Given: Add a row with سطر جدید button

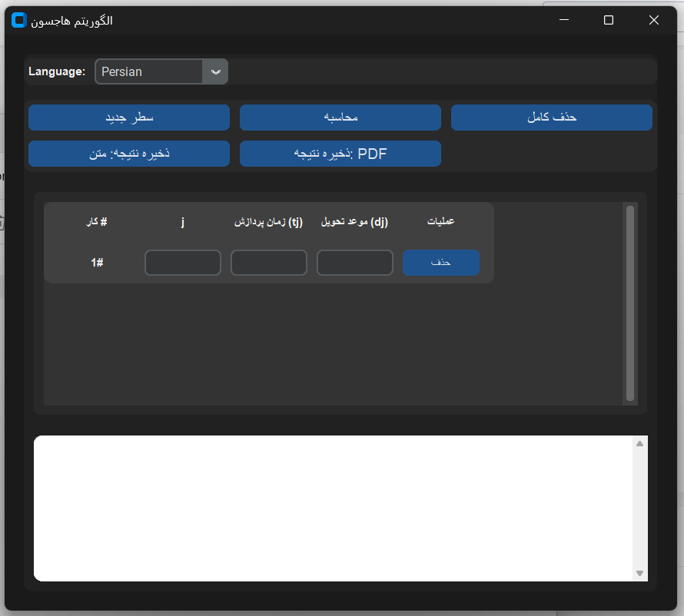Looking at the screenshot, I should (129, 118).
